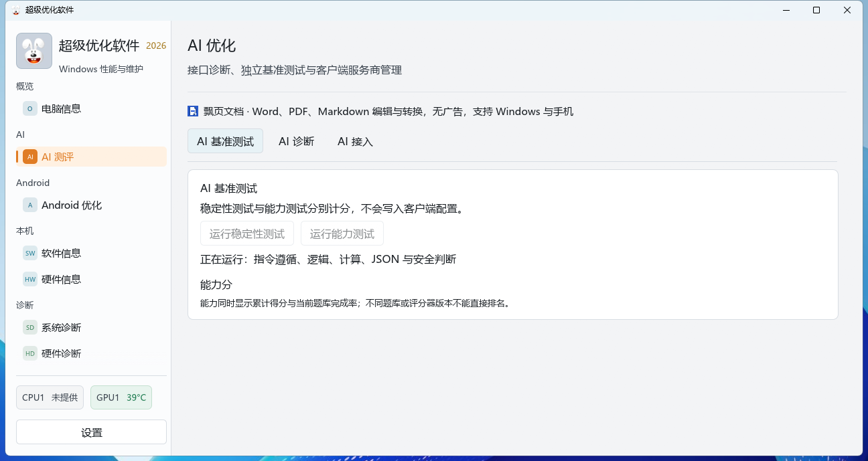Click the 接口诊断 description line
The image size is (868, 461).
point(295,70)
